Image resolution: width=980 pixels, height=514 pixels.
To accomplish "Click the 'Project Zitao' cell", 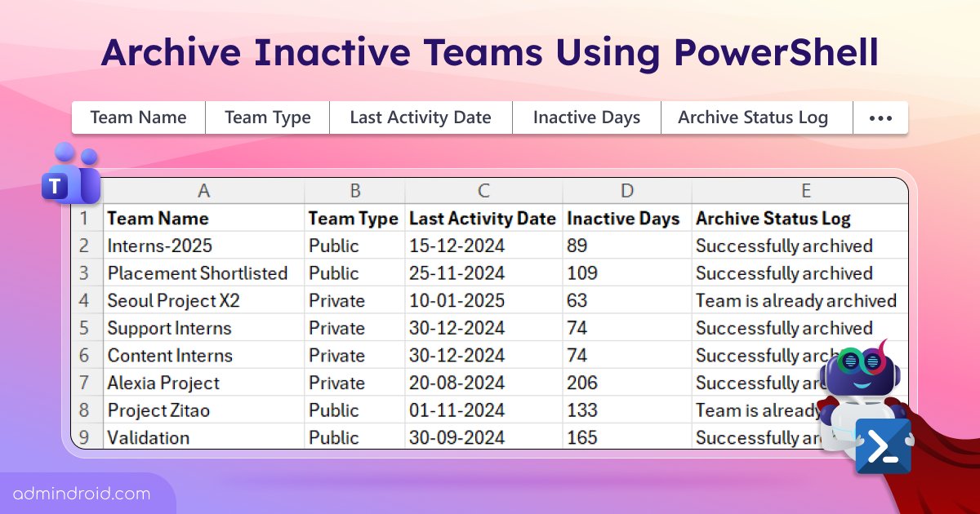I will (204, 410).
